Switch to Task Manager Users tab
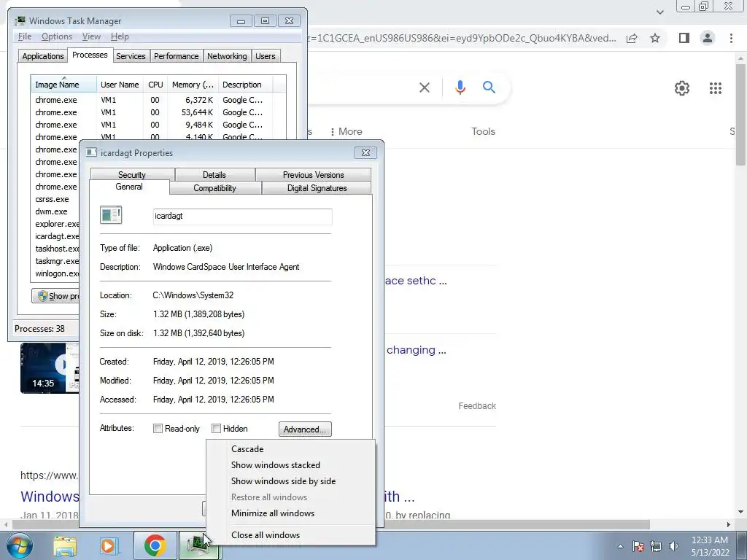 (x=265, y=56)
